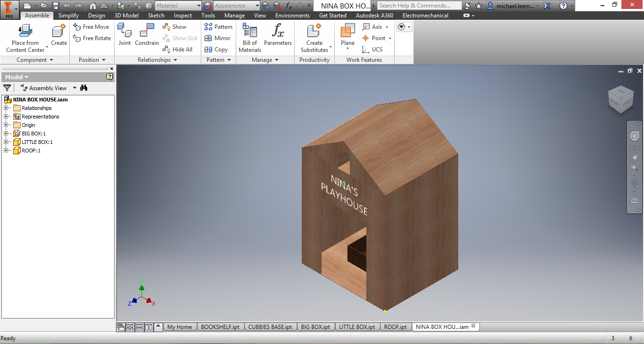Expand the BIG BOX:1 component
644x344 pixels.
coord(6,134)
